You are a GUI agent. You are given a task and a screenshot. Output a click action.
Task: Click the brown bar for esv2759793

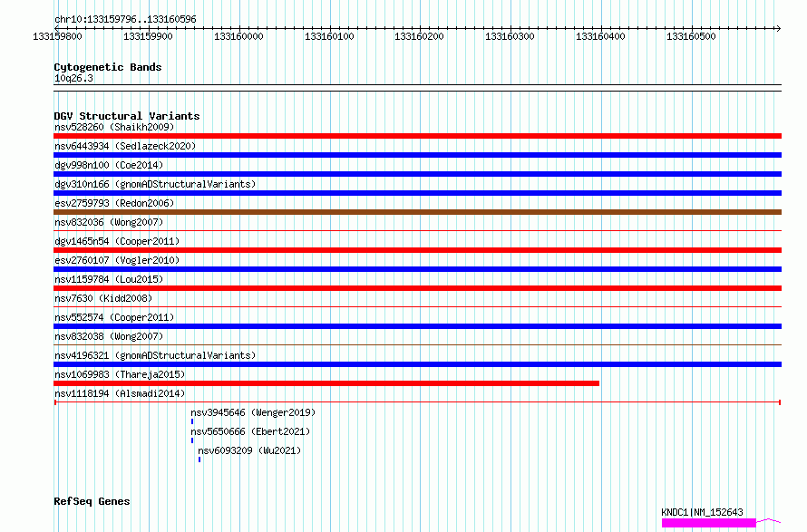417,212
